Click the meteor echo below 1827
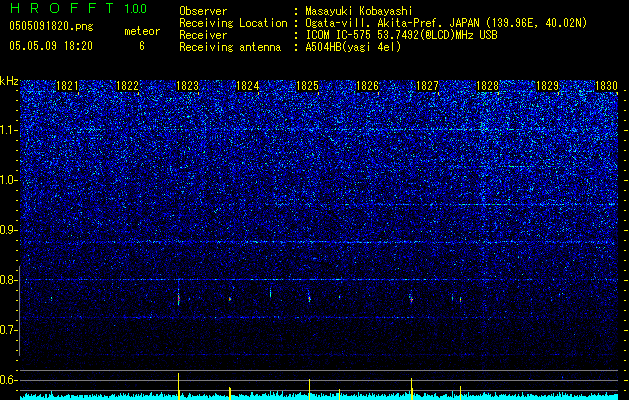The height and width of the screenshot is (400, 629). pyautogui.click(x=411, y=299)
